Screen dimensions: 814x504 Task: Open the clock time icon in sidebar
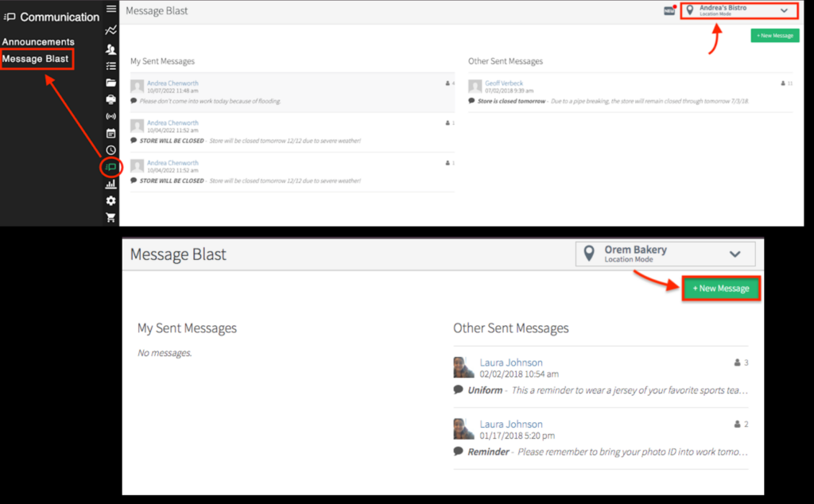coord(110,150)
